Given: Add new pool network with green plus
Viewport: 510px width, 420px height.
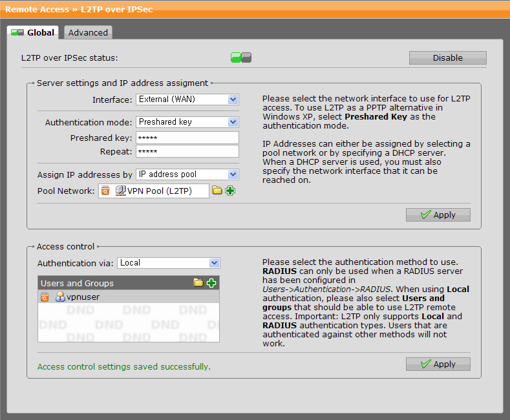Looking at the screenshot, I should point(230,191).
